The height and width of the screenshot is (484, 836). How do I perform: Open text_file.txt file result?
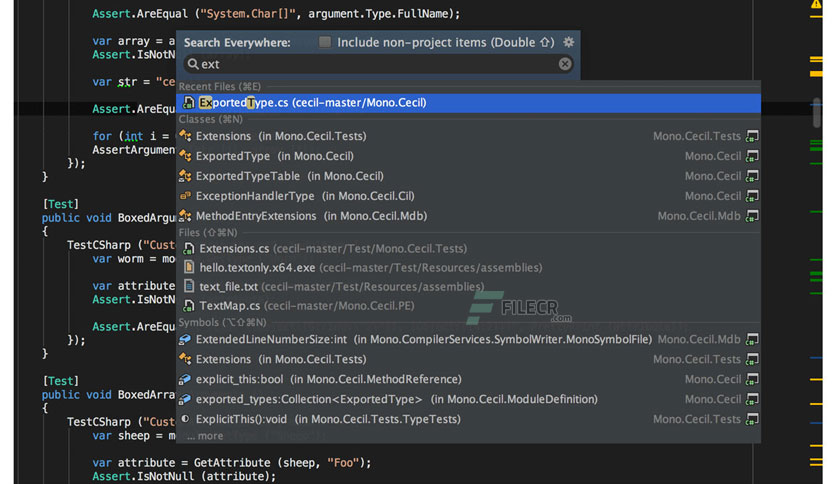(x=468, y=287)
